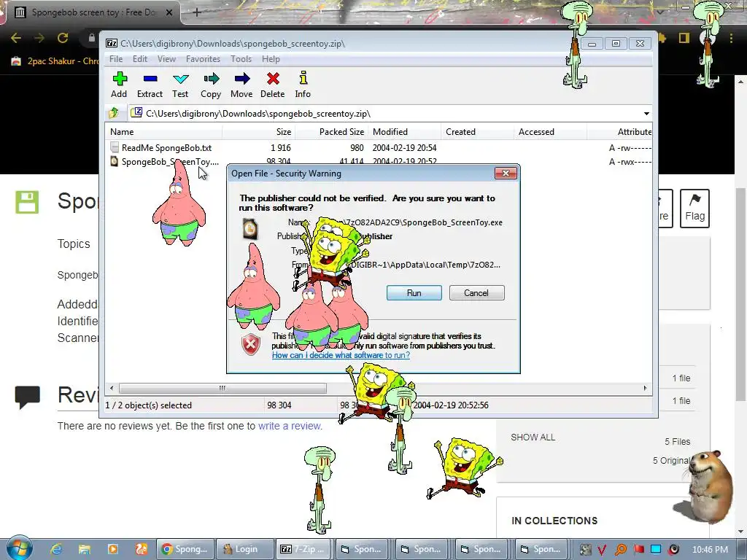This screenshot has height=560, width=747.
Task: Click Cancel in the Security Warning dialog
Action: [x=476, y=293]
